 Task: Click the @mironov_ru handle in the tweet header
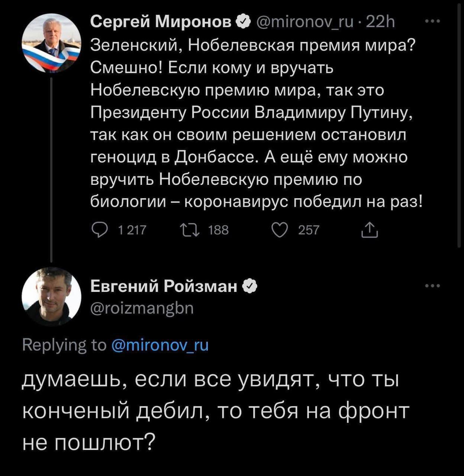click(x=303, y=23)
